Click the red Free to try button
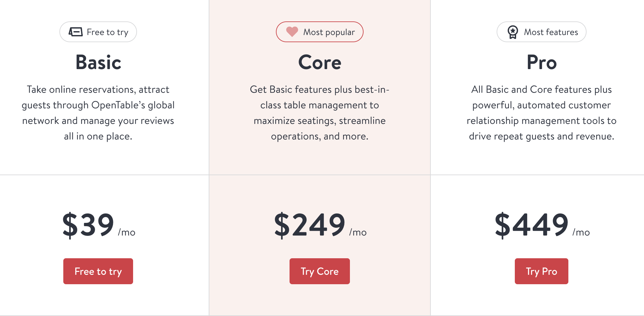The width and height of the screenshot is (644, 316). [98, 271]
